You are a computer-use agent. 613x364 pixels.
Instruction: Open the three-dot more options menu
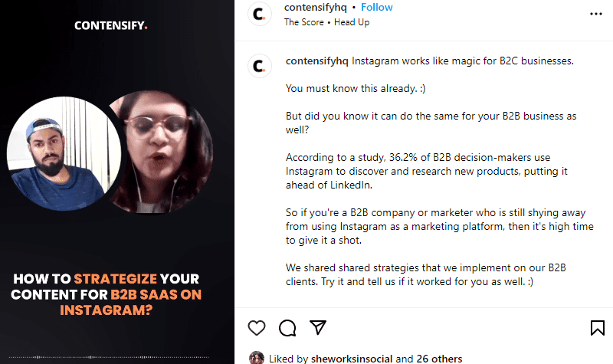[596, 14]
